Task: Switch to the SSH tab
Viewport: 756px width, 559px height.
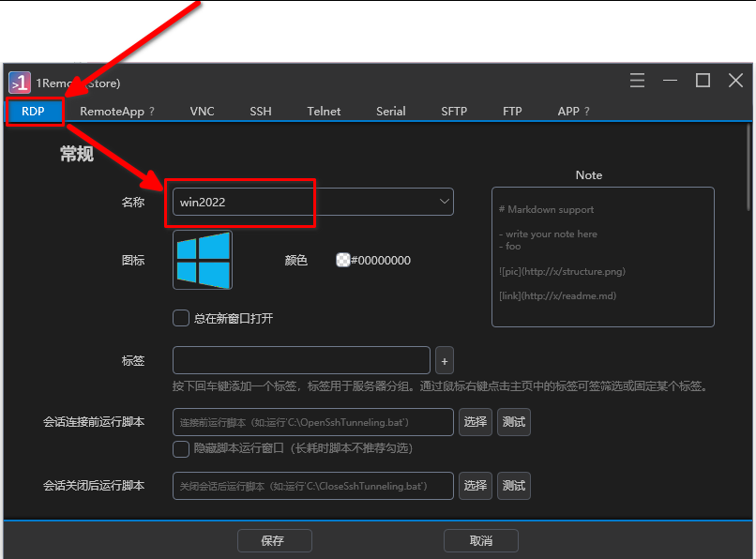Action: (261, 112)
